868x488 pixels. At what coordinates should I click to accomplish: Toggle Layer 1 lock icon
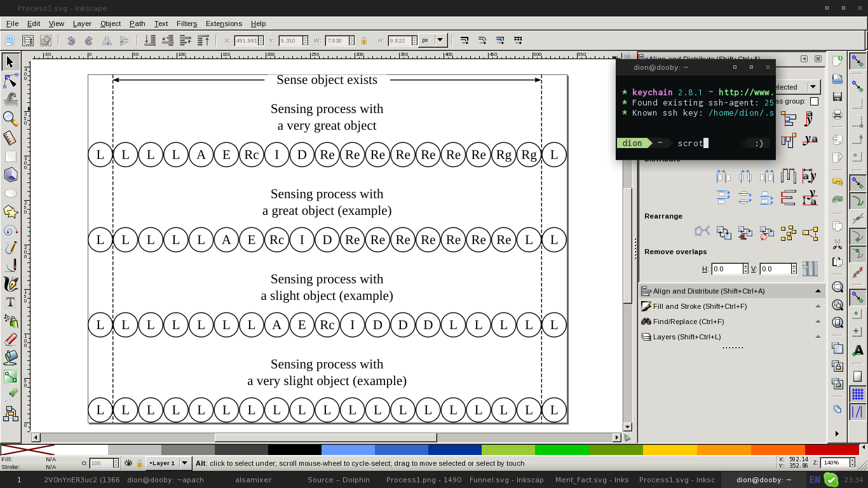click(x=139, y=463)
